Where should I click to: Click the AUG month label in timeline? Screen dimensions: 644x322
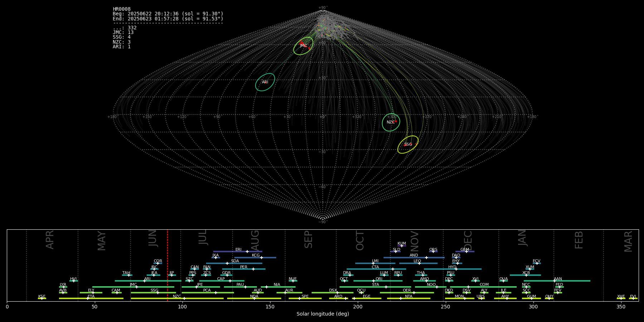pos(255,240)
